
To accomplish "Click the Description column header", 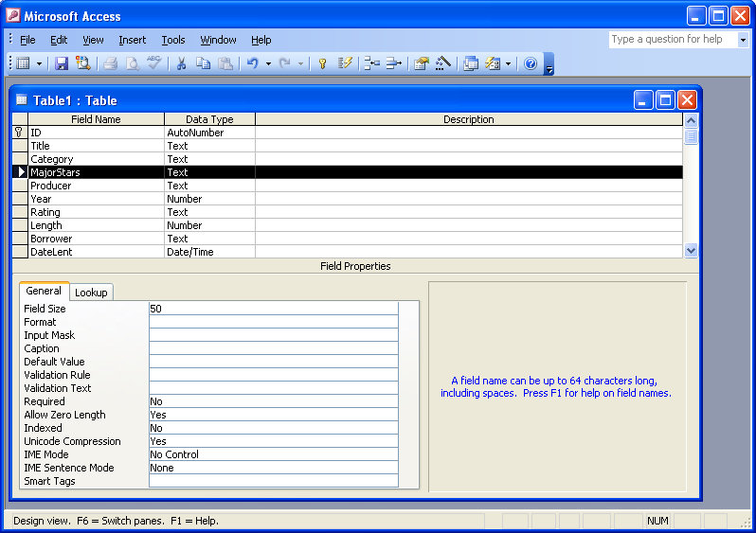I will 469,119.
